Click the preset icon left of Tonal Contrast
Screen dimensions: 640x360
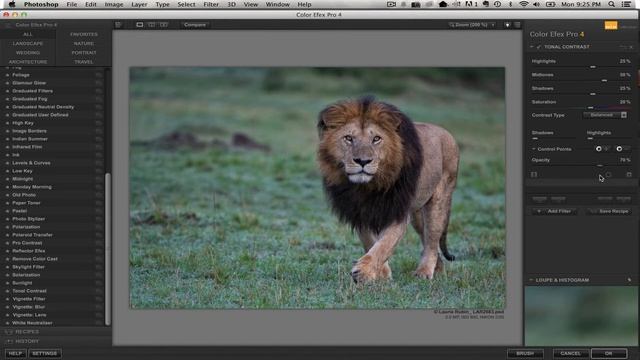(7, 291)
